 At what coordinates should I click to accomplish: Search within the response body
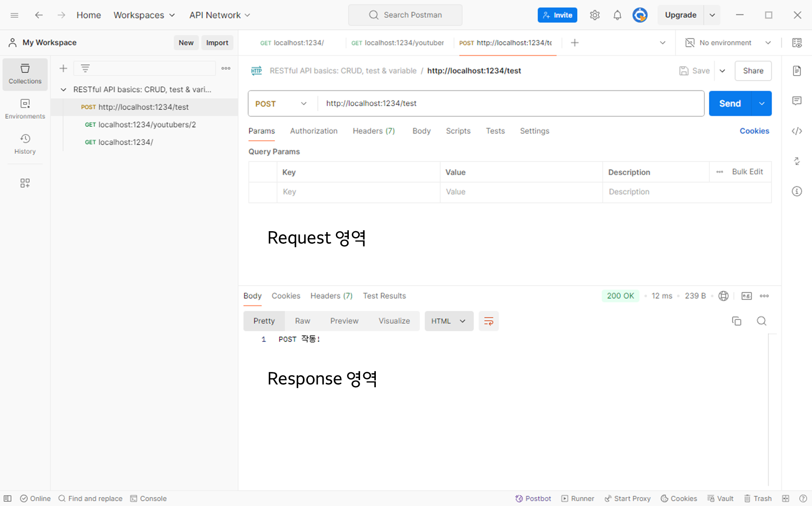762,321
